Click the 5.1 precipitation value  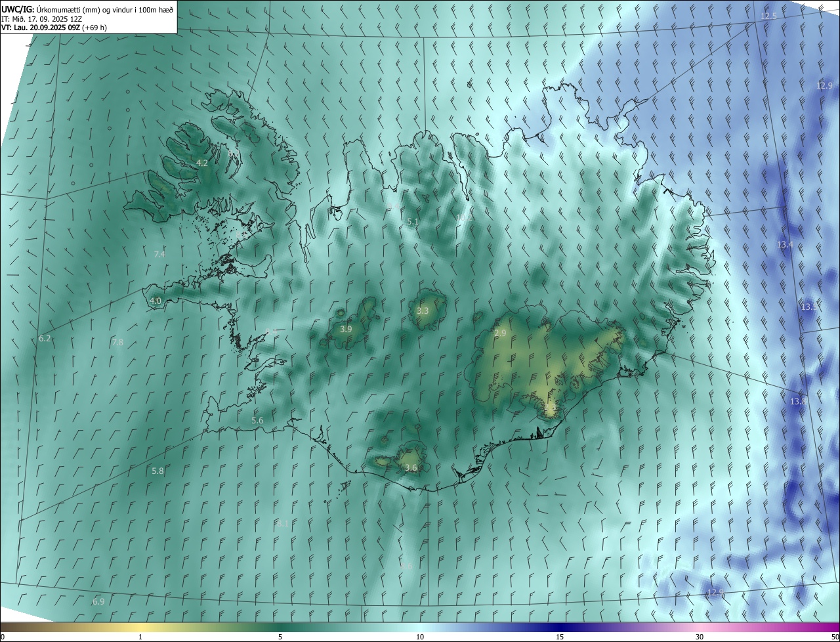(x=413, y=222)
